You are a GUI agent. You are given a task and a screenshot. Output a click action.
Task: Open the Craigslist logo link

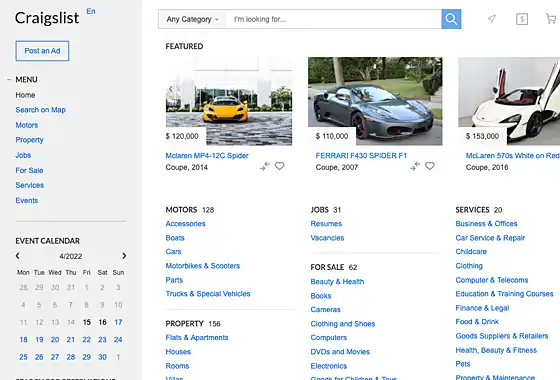pos(47,18)
